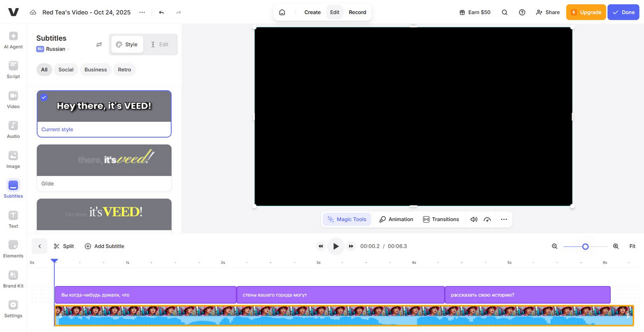Click the timeline zoom slider handle
Image resolution: width=644 pixels, height=332 pixels.
pos(586,246)
